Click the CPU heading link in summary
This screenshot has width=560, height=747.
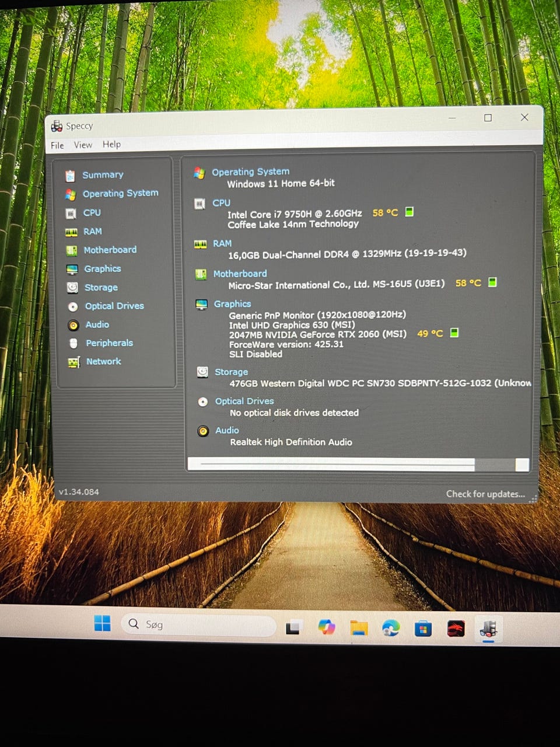(x=221, y=203)
